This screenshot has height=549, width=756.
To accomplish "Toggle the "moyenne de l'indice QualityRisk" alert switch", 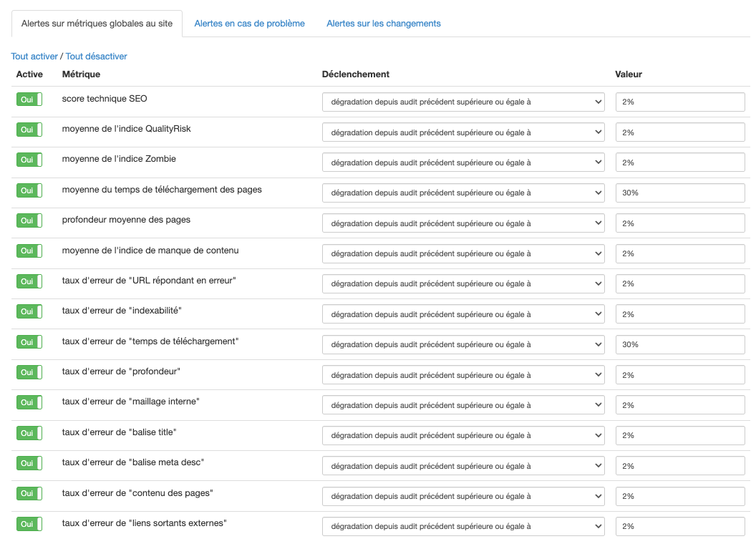I will point(29,130).
